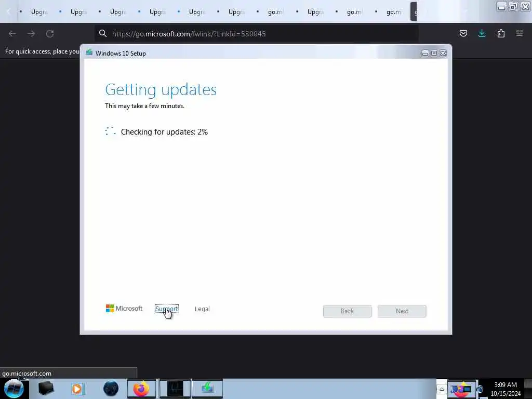
Task: Open the taskbar clock showing 3:09 AM
Action: (506, 389)
